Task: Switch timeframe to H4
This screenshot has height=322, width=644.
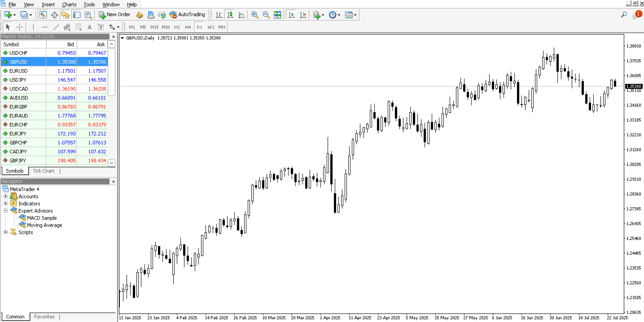Action: point(188,27)
